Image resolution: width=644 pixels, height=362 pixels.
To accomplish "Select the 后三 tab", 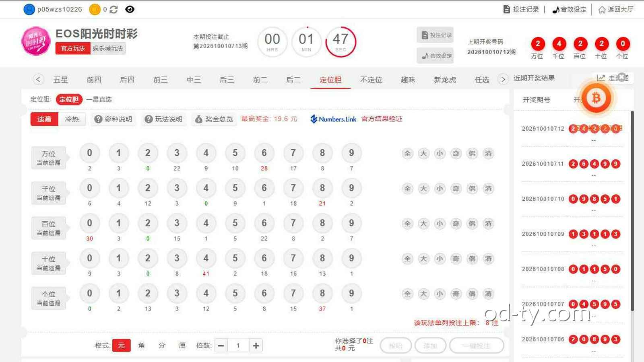I will click(227, 80).
